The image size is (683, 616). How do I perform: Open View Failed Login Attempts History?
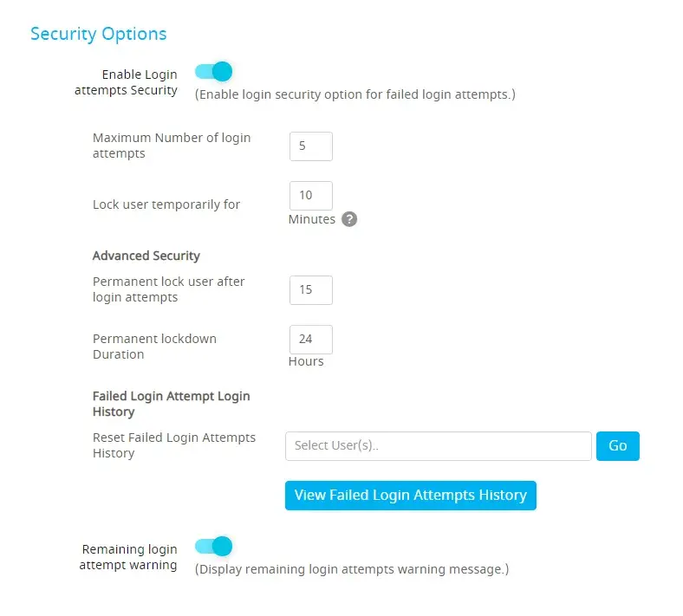coord(410,496)
